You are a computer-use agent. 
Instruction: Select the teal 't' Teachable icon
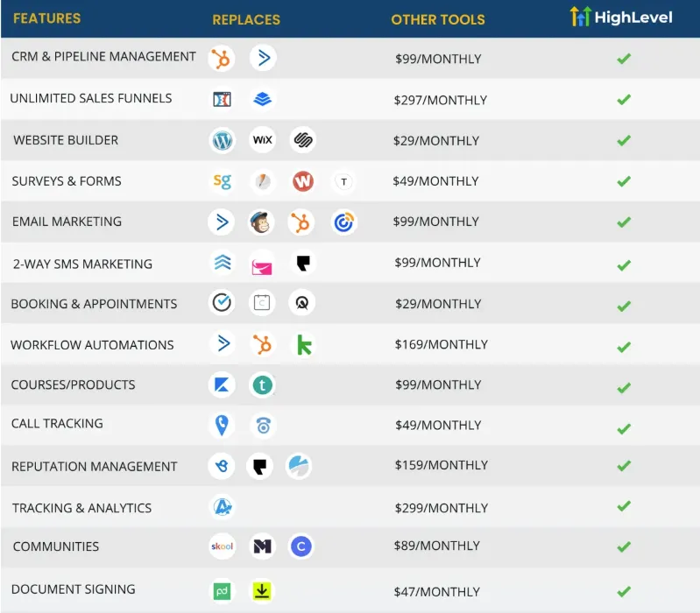point(263,385)
